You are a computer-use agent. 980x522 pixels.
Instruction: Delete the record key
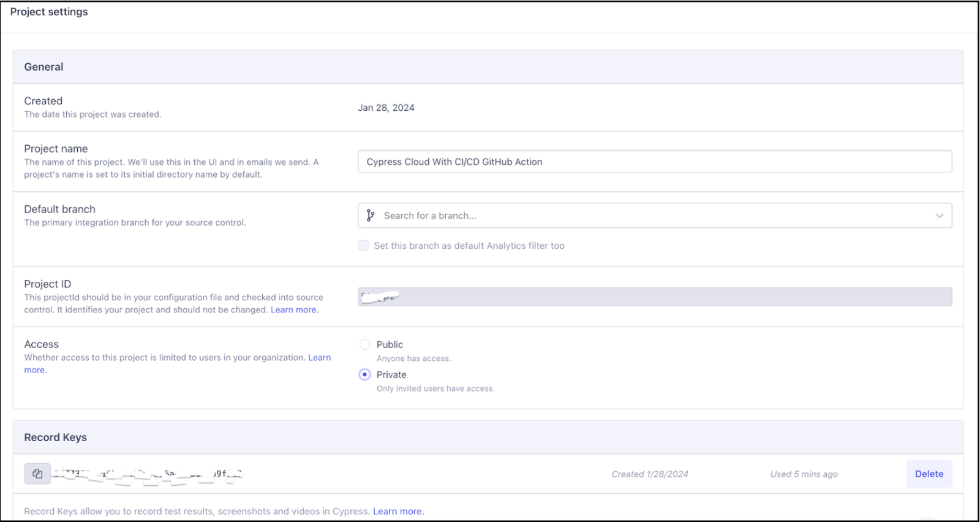[x=929, y=474]
